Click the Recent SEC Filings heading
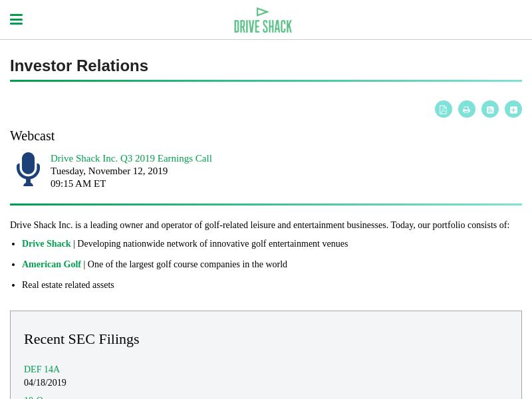 [81, 339]
